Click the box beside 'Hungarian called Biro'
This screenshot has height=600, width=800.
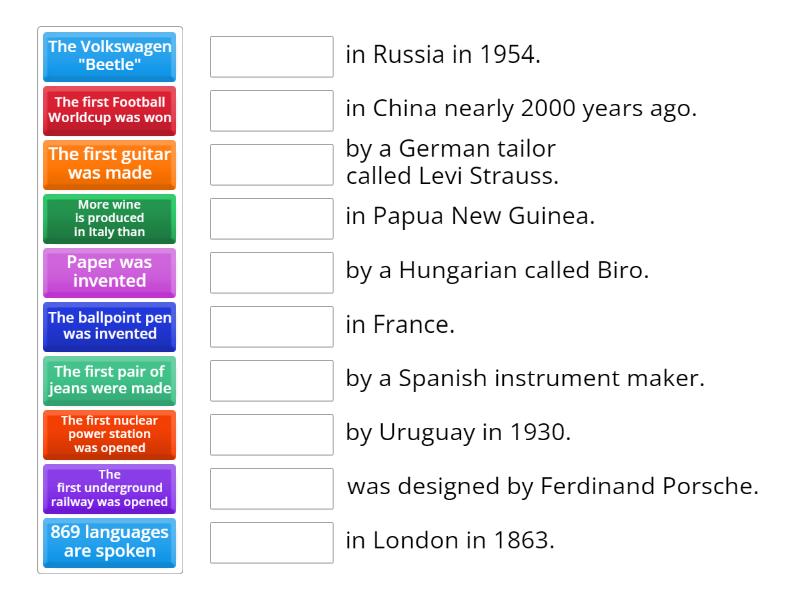click(x=270, y=273)
